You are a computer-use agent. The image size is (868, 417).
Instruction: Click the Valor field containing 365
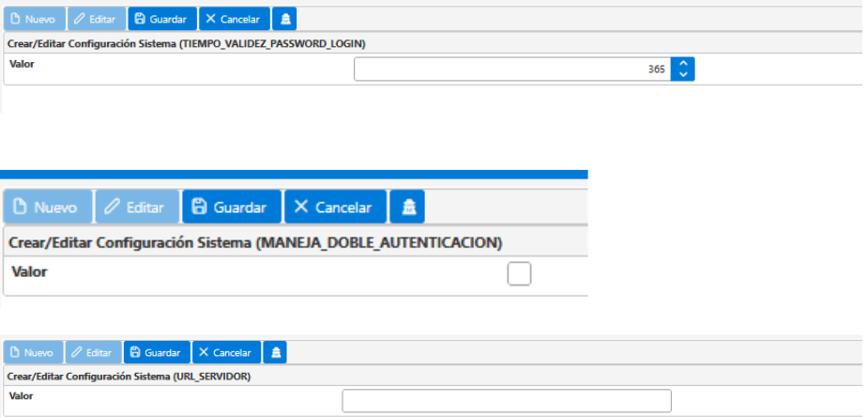pos(512,69)
